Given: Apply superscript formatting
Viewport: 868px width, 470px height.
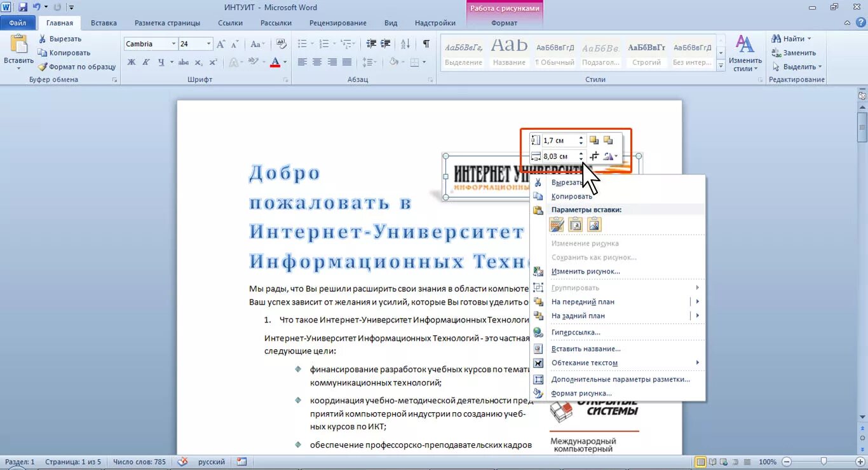Looking at the screenshot, I should pyautogui.click(x=213, y=62).
